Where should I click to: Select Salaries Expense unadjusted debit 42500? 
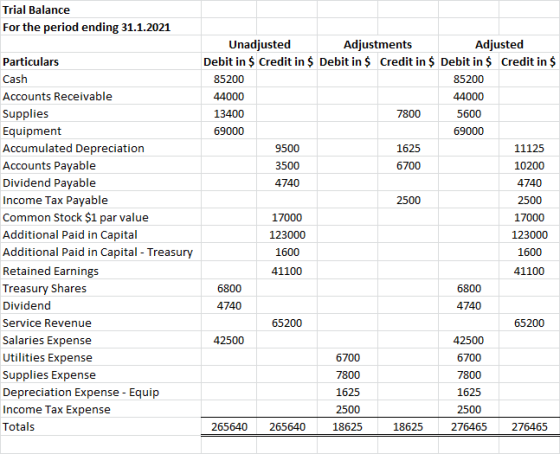coord(229,340)
